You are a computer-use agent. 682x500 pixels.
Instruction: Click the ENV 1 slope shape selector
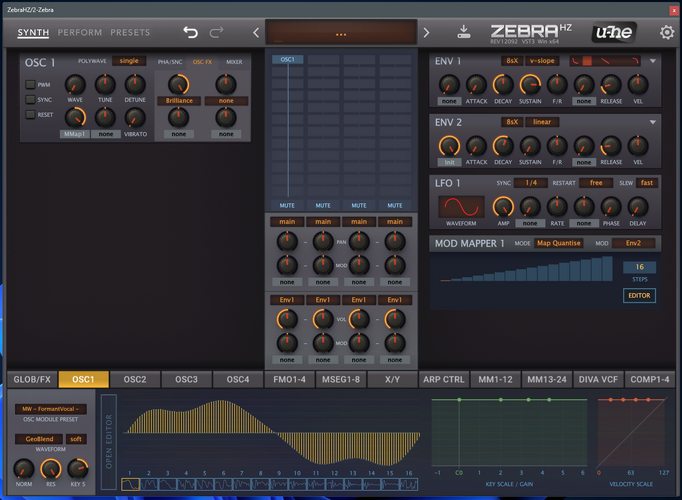[605, 61]
